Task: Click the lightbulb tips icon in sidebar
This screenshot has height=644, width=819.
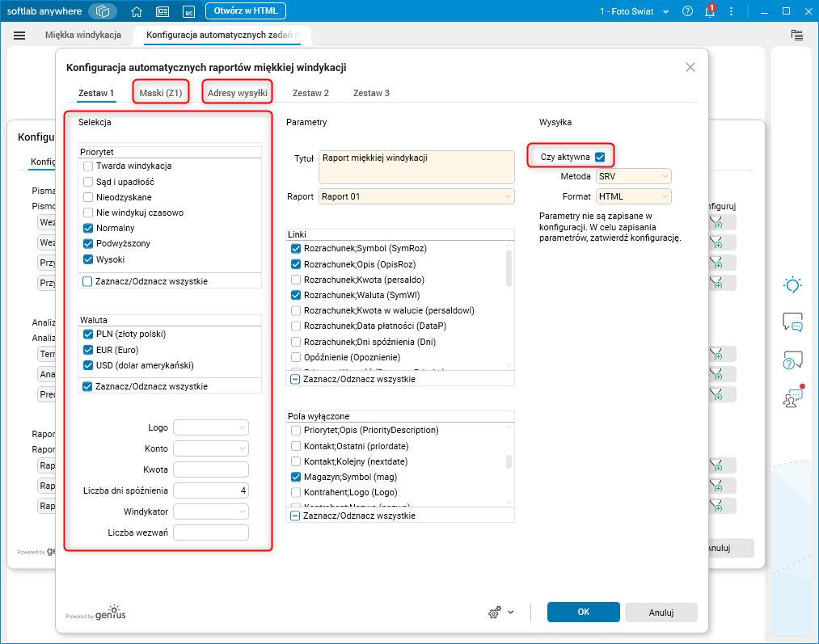Action: 792,284
